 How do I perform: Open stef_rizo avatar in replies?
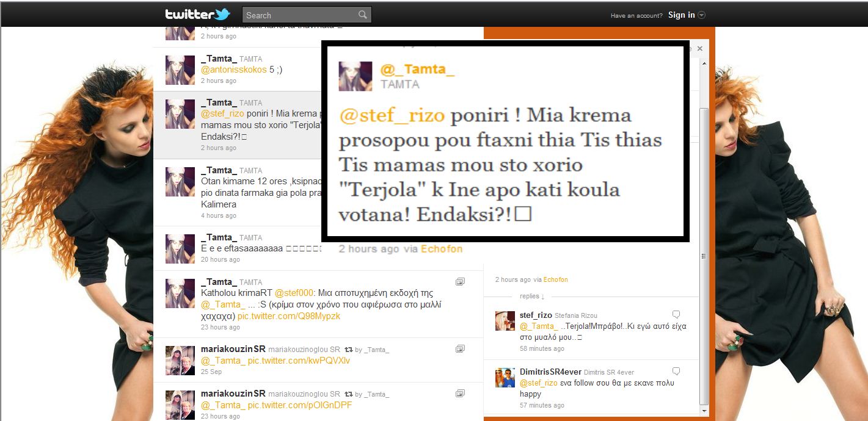pyautogui.click(x=505, y=321)
